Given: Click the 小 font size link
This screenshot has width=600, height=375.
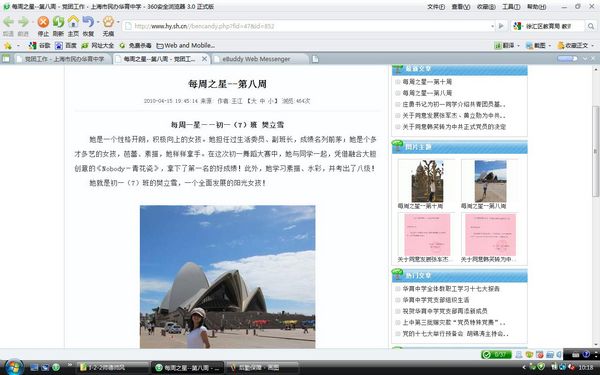Looking at the screenshot, I should [x=271, y=101].
